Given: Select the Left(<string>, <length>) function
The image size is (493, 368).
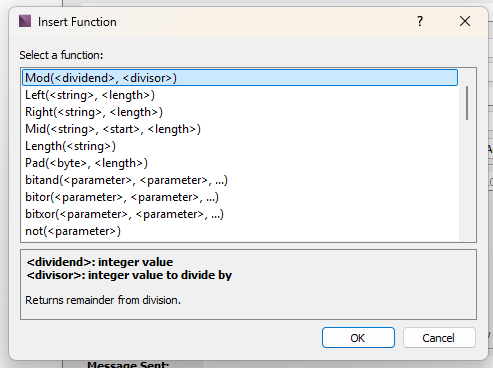Looking at the screenshot, I should [x=240, y=95].
